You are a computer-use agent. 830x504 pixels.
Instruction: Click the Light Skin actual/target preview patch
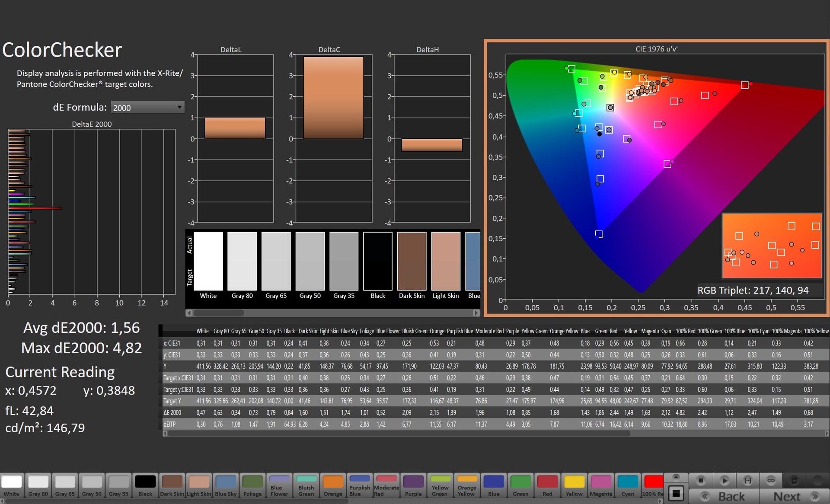[x=446, y=262]
